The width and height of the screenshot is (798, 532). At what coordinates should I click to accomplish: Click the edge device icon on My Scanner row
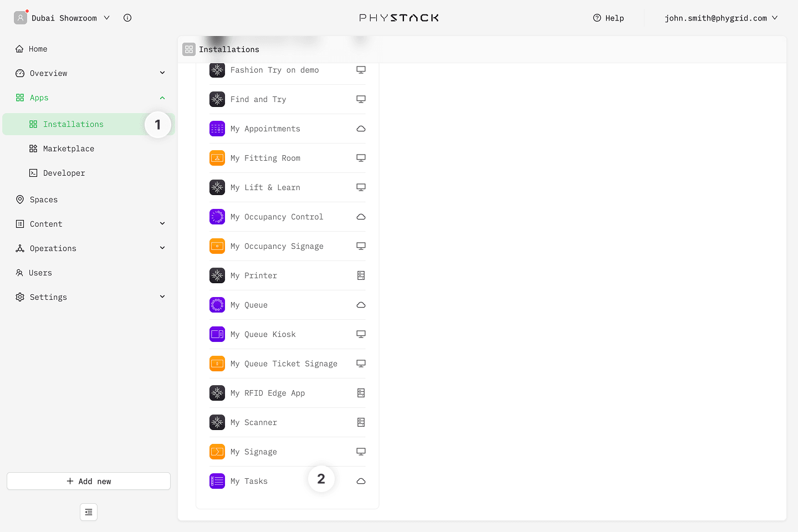(x=361, y=422)
